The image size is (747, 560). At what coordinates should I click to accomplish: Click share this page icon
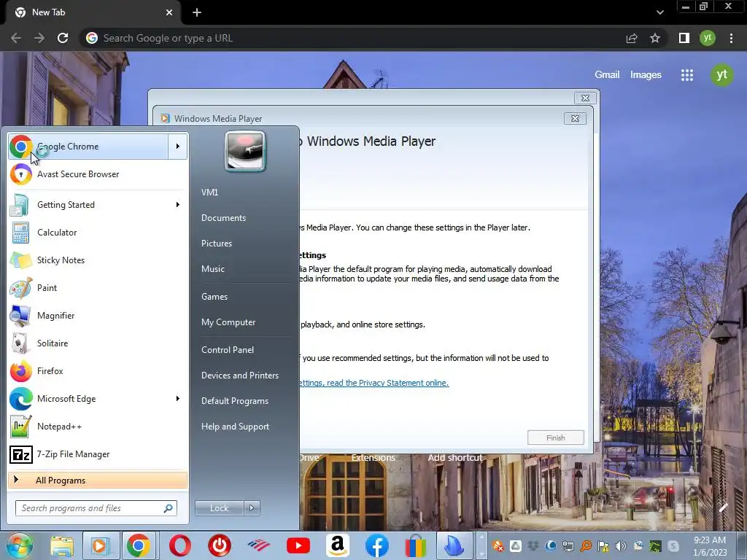click(x=632, y=38)
